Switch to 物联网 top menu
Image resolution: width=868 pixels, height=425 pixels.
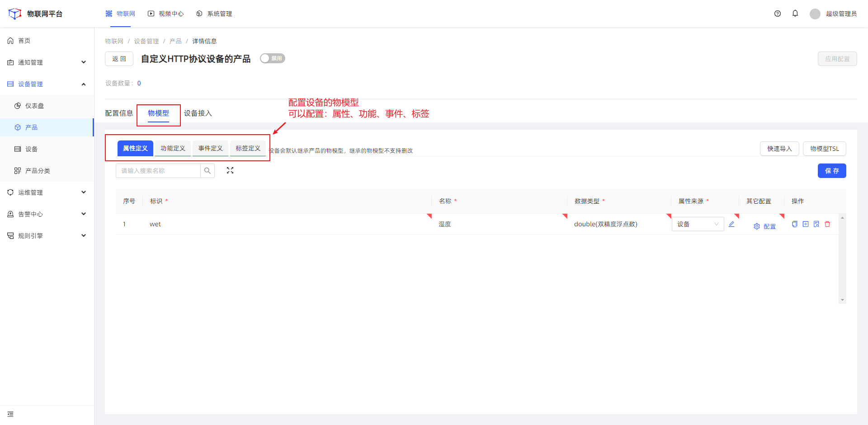(x=120, y=14)
